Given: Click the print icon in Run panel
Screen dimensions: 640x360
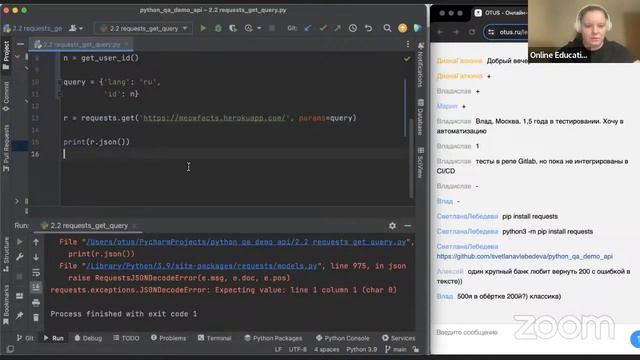Looking at the screenshot, I should pos(36,302).
